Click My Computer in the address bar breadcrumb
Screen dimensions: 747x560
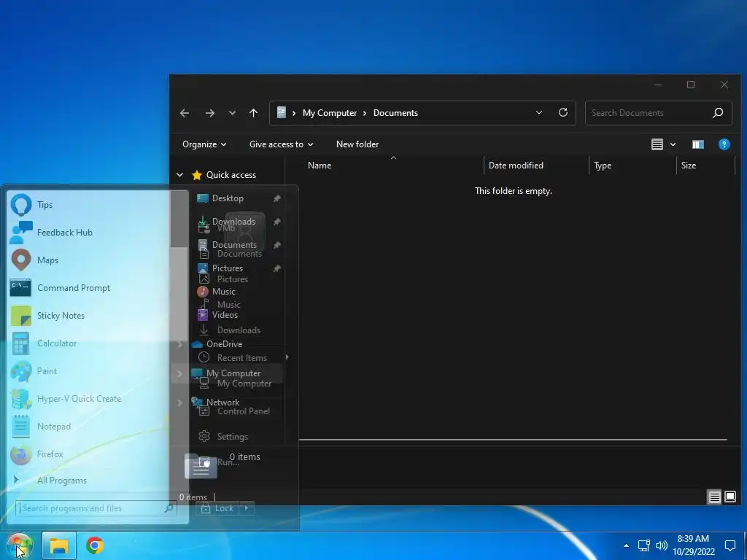pos(330,113)
